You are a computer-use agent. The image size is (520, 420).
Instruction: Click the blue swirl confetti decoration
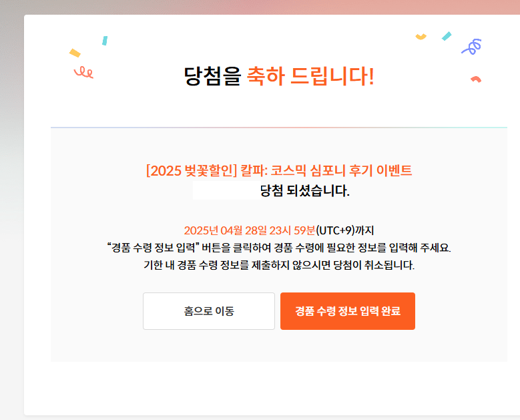(x=471, y=47)
